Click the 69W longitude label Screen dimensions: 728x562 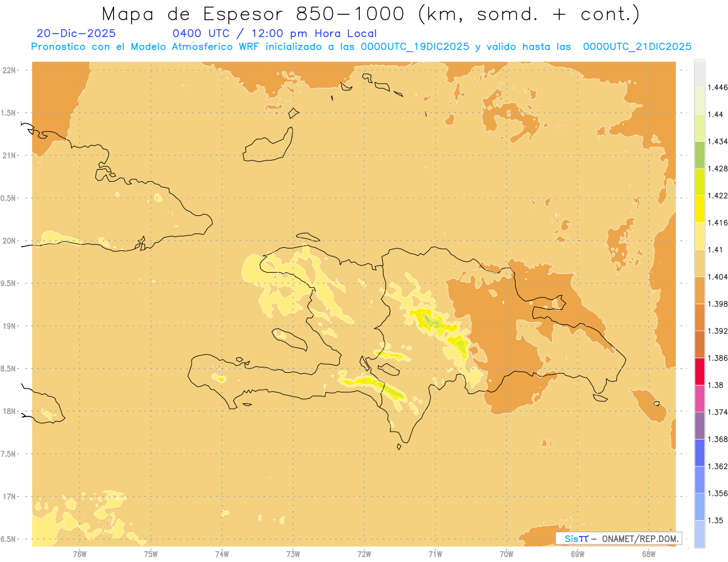(578, 554)
